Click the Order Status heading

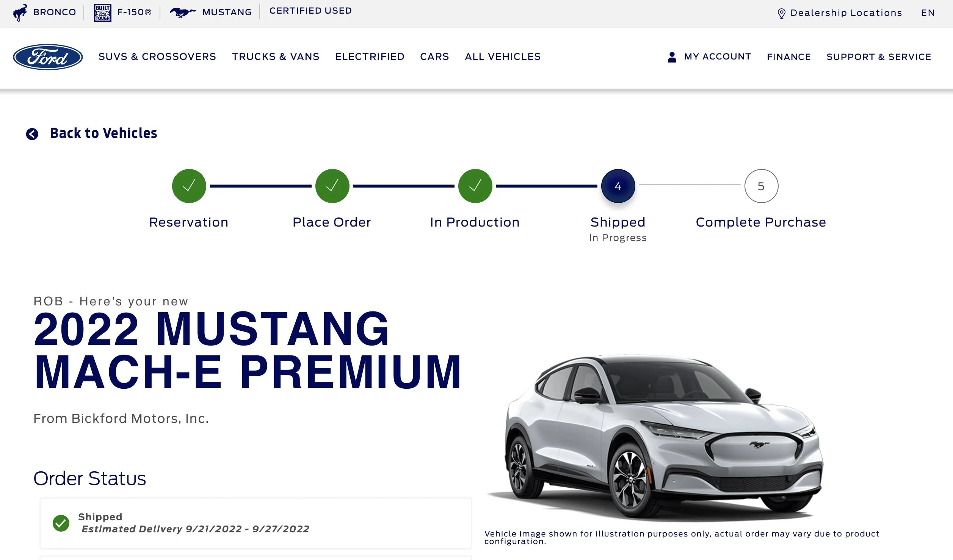click(89, 478)
